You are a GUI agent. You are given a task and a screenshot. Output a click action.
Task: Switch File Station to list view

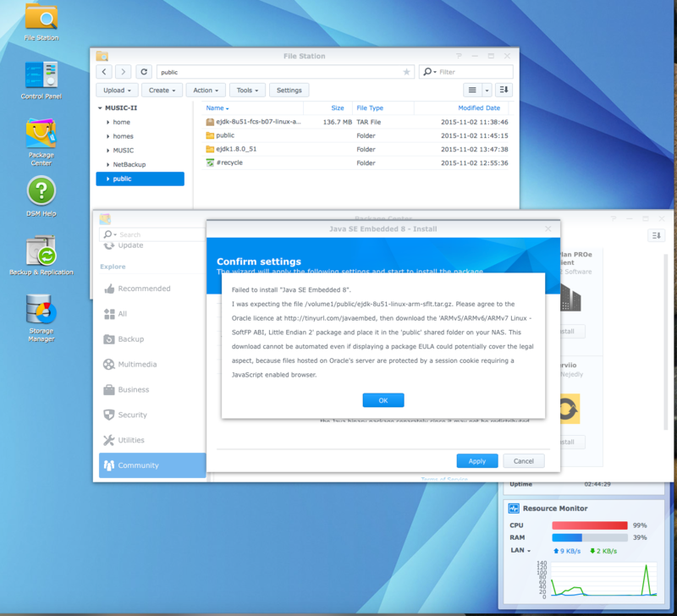[x=472, y=90]
